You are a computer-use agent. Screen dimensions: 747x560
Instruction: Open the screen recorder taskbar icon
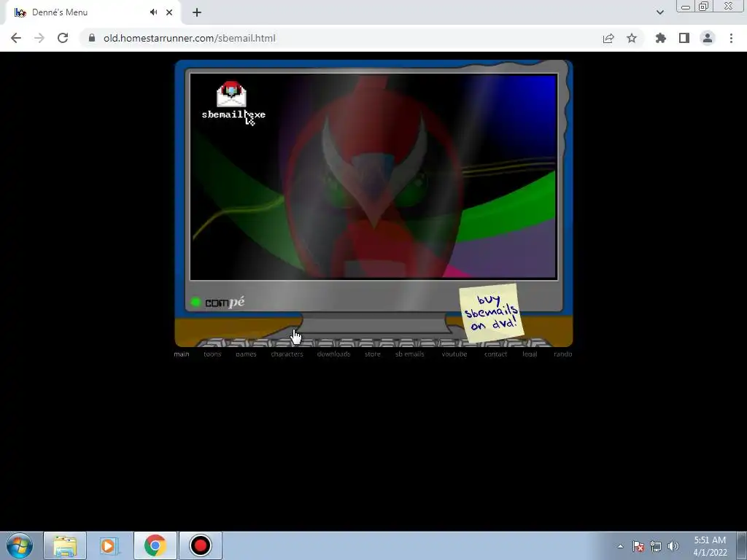(x=201, y=545)
